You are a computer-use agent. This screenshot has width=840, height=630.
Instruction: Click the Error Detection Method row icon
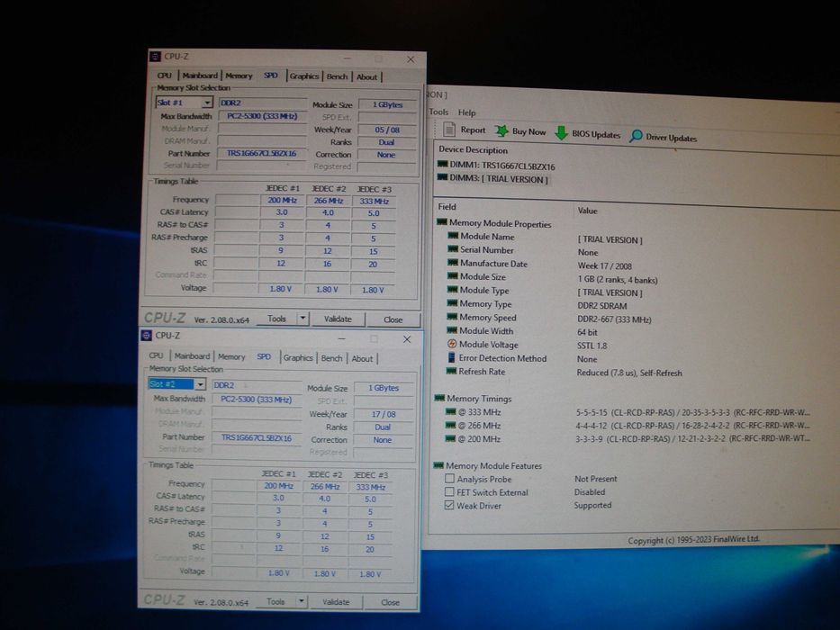(x=451, y=358)
